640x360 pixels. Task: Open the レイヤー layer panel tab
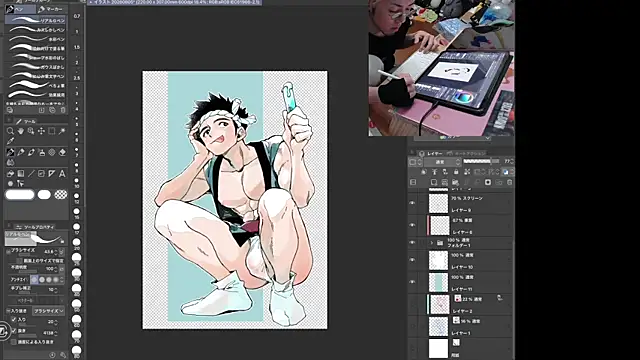(431, 153)
